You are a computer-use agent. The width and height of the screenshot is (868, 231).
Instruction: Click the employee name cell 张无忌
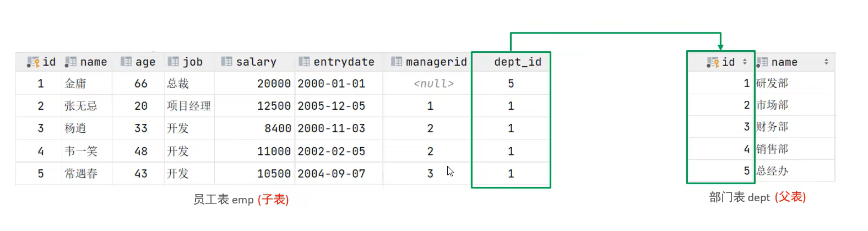point(81,106)
